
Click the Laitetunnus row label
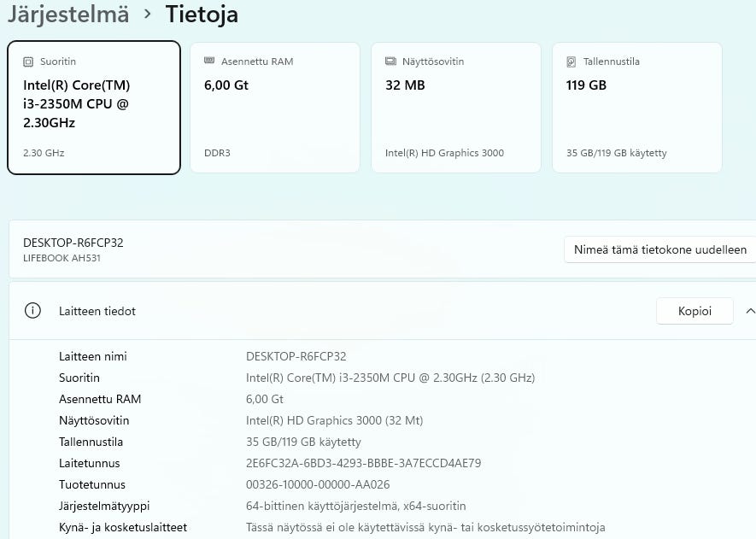click(89, 463)
